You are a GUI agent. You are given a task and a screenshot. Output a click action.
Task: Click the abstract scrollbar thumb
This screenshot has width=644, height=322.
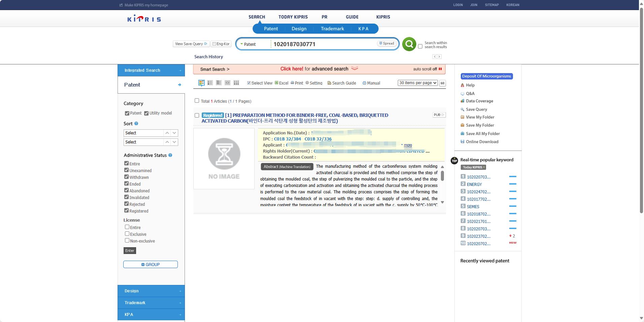coord(442,175)
